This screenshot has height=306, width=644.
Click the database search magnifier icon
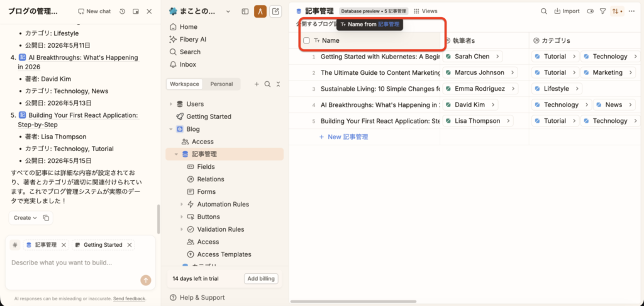[544, 11]
